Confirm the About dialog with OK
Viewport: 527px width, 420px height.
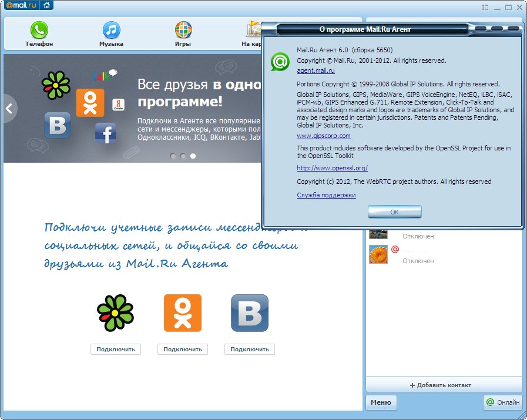pyautogui.click(x=394, y=211)
